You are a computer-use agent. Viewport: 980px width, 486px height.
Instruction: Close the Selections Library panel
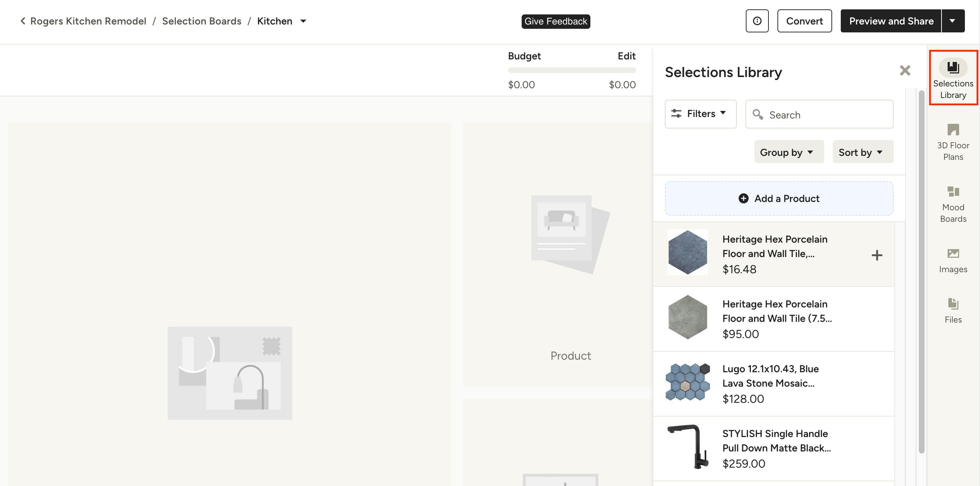click(905, 71)
